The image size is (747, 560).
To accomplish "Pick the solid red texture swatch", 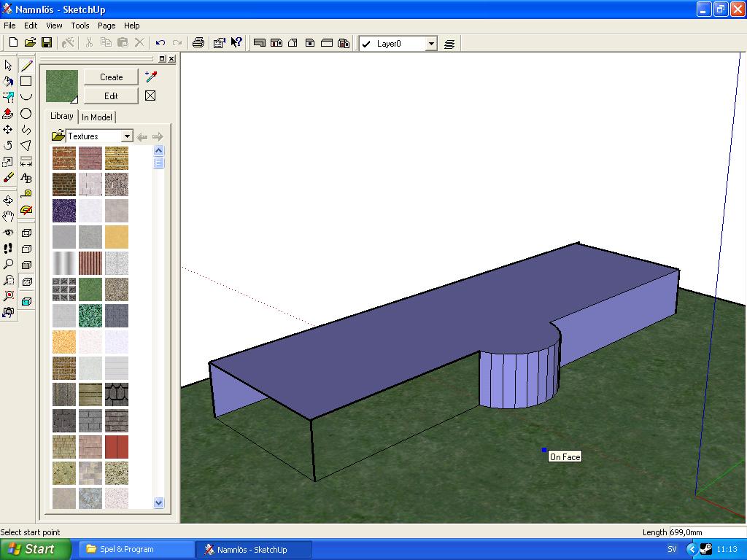I will pyautogui.click(x=117, y=446).
